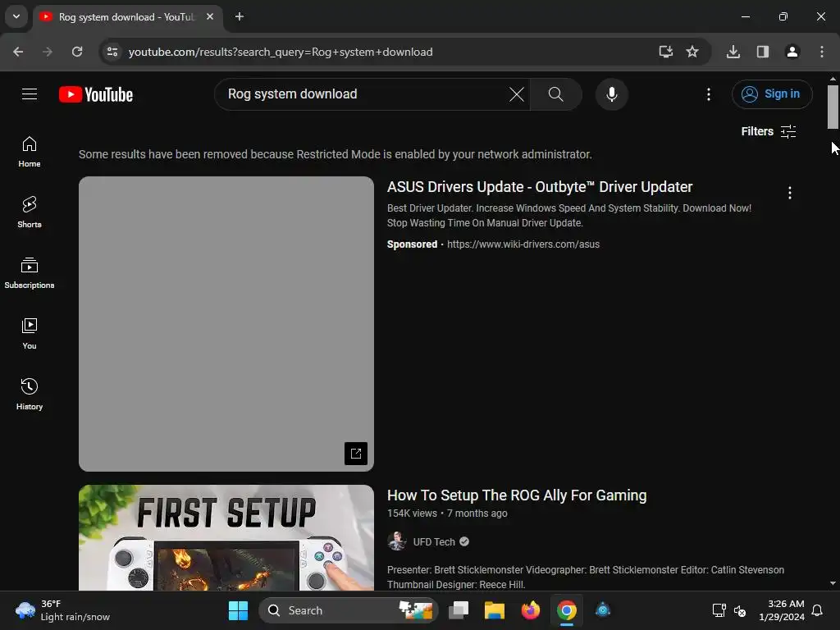840x630 pixels.
Task: Click the scrollbar down arrow
Action: point(833,583)
